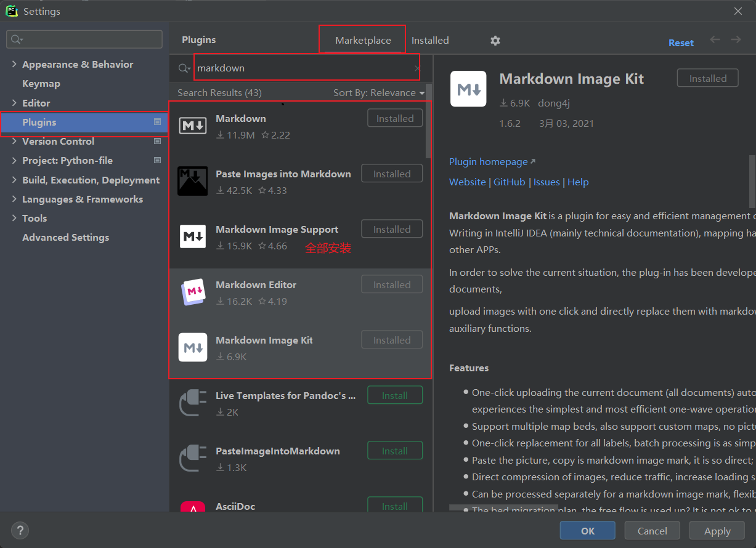Click the Paste Images into Markdown icon

[x=192, y=181]
